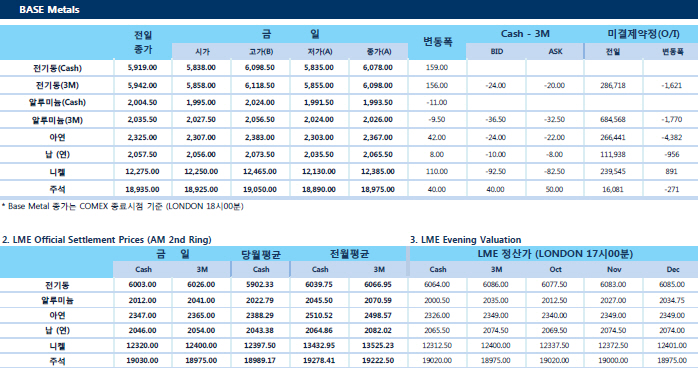
Task: Click 니켈 open interest change 891
Action: point(672,171)
